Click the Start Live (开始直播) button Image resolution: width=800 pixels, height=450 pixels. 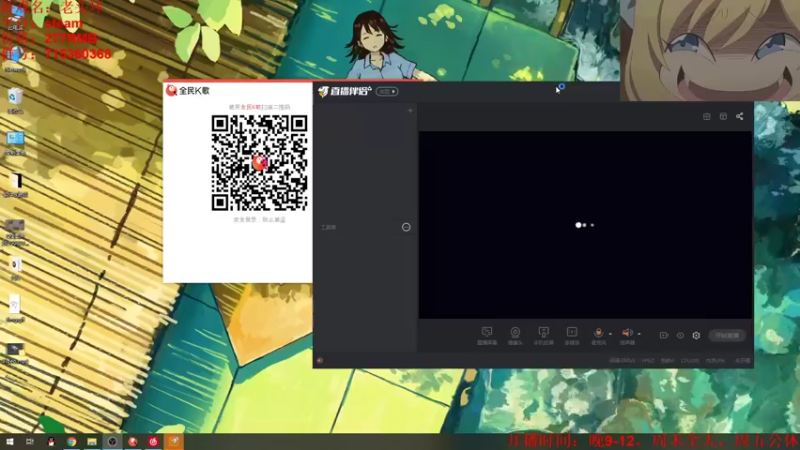pyautogui.click(x=727, y=335)
